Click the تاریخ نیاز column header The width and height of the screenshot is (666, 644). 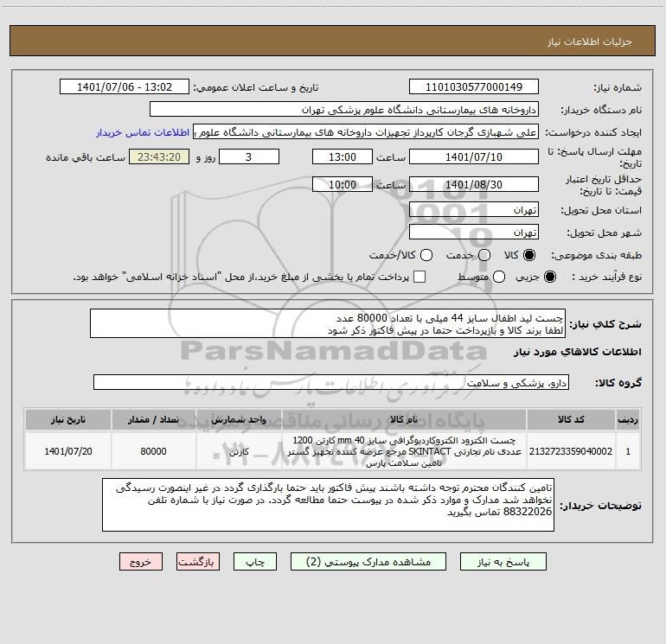pos(68,419)
